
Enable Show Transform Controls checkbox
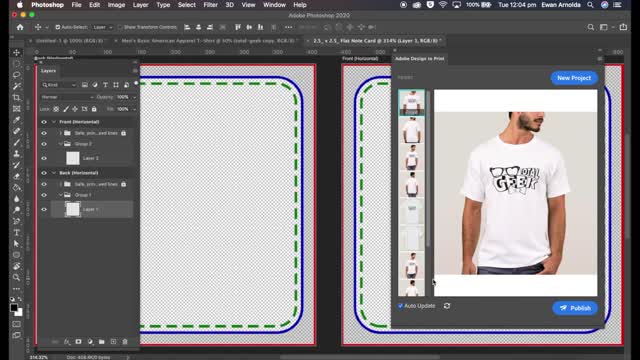coord(120,27)
